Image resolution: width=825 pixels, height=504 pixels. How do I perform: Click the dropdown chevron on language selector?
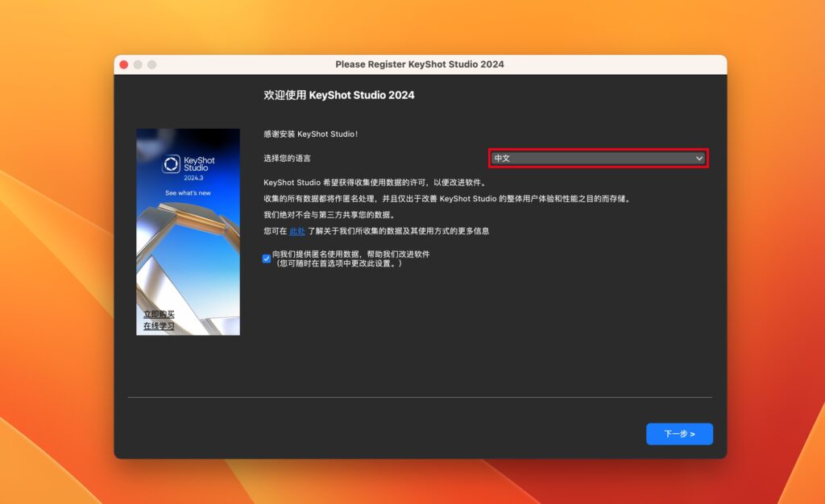point(699,158)
